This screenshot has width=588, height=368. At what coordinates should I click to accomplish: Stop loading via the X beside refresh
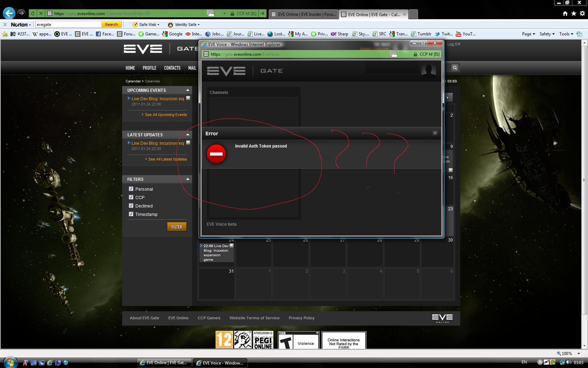[x=41, y=14]
